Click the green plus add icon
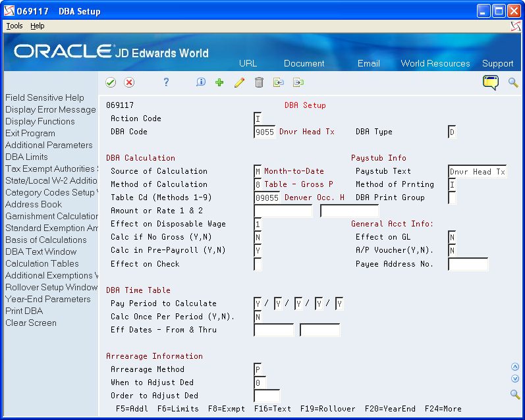This screenshot has width=525, height=420. pyautogui.click(x=219, y=82)
